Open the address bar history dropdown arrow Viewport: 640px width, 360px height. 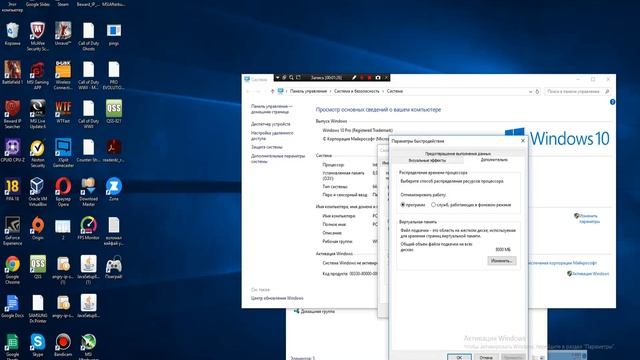[530, 91]
